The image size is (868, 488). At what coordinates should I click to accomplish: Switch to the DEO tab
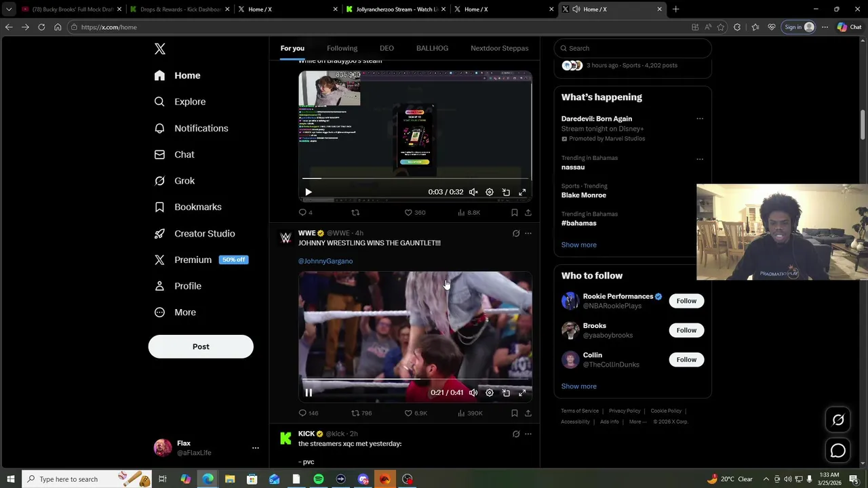tap(387, 48)
